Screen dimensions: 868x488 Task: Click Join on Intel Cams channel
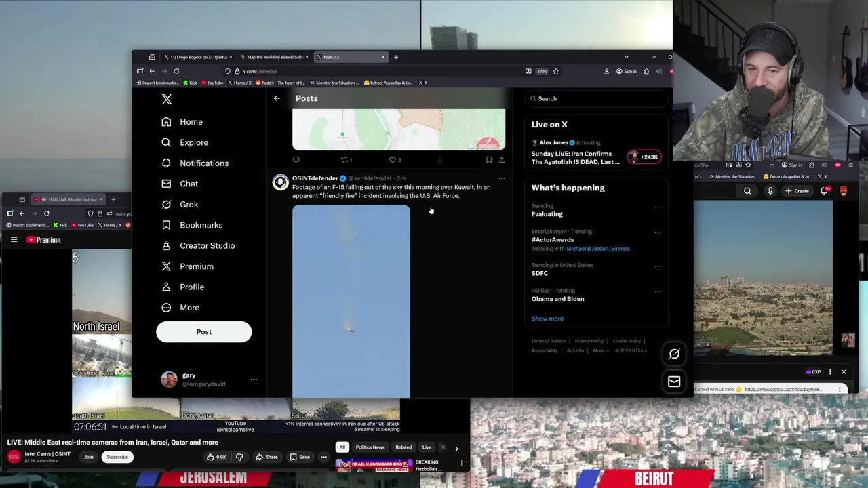point(88,457)
